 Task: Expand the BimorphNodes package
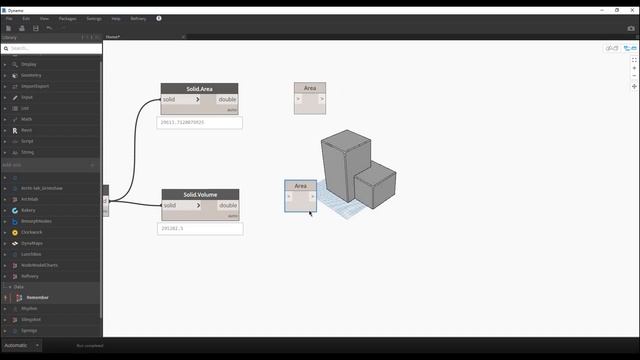point(5,222)
